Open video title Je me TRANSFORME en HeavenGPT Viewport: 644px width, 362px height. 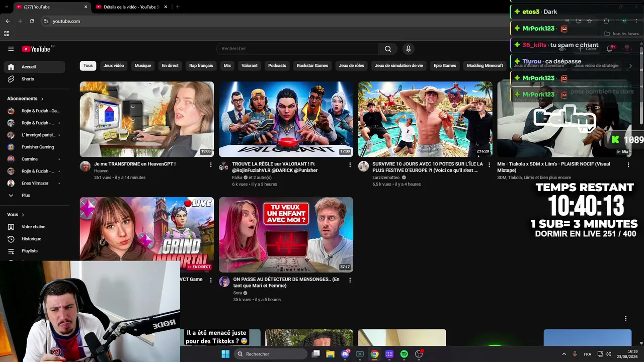click(x=135, y=164)
